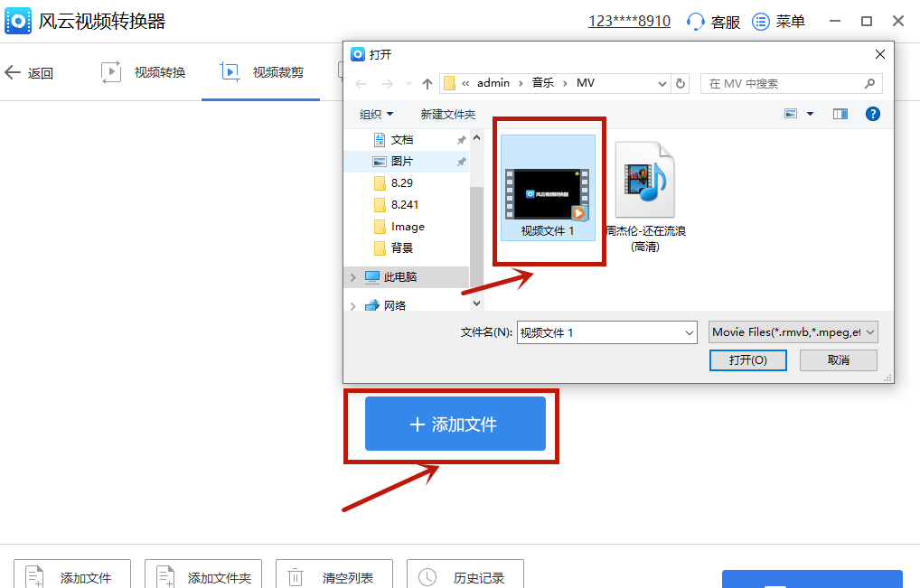Click the trash icon for 清空列表

point(296,577)
